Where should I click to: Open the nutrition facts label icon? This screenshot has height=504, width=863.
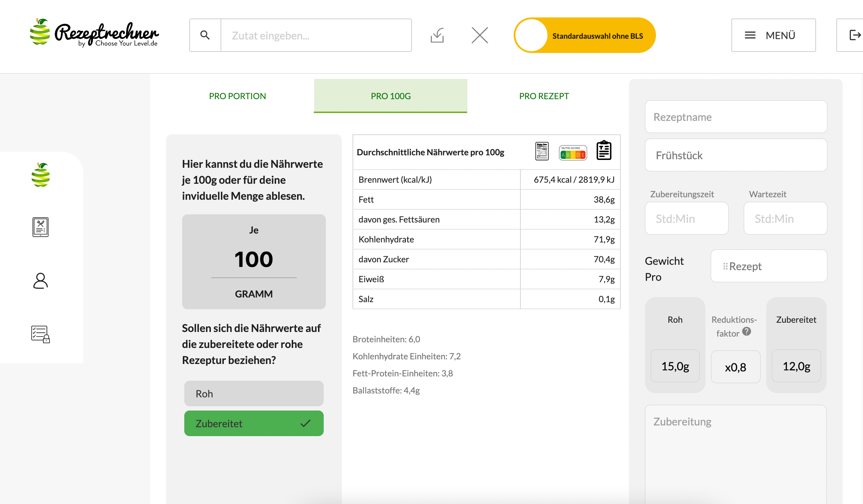[x=542, y=151]
